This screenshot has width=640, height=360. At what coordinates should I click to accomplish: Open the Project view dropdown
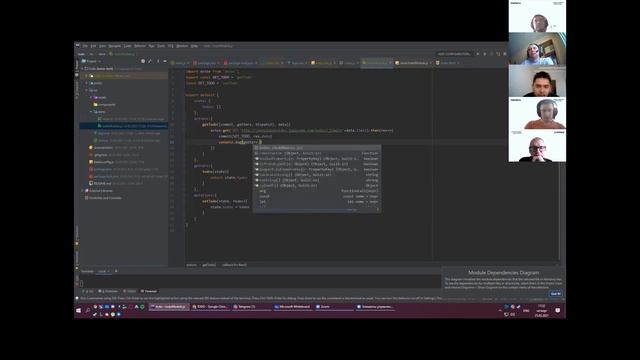point(92,61)
